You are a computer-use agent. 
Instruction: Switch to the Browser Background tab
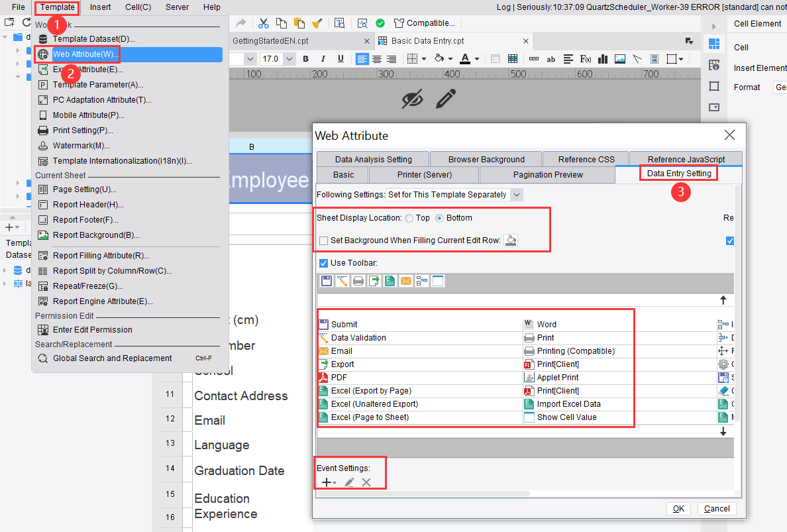click(x=486, y=159)
